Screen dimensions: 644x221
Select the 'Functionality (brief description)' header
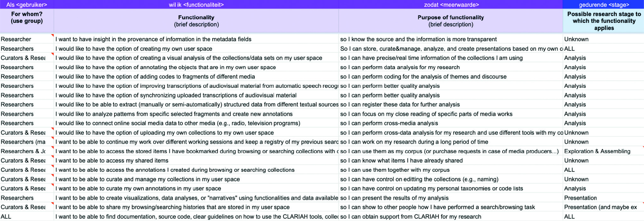coord(196,21)
